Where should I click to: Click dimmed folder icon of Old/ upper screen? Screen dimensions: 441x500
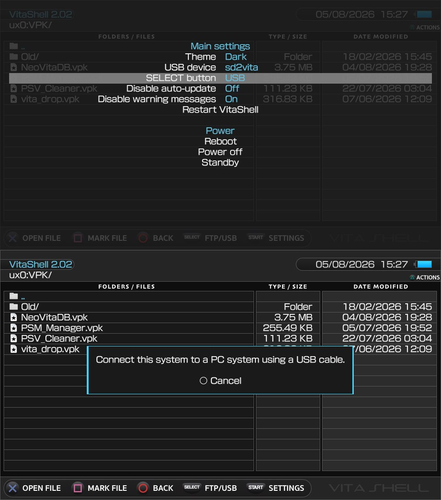click(x=14, y=56)
